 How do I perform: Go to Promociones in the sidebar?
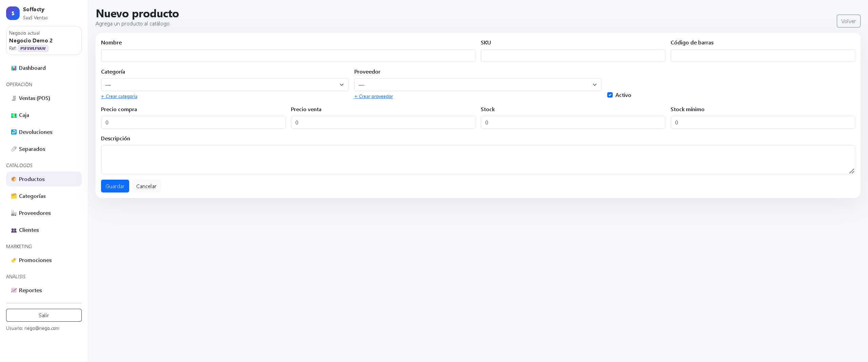click(35, 260)
